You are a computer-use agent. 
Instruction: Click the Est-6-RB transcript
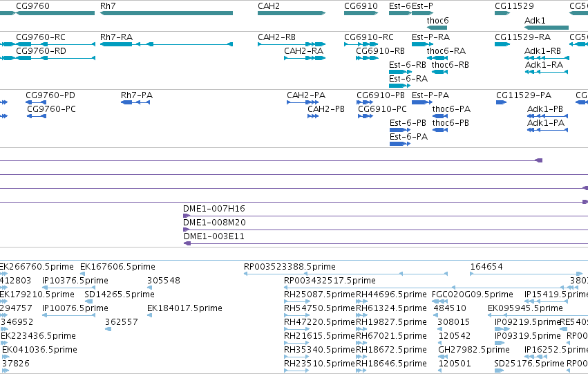[x=400, y=72]
